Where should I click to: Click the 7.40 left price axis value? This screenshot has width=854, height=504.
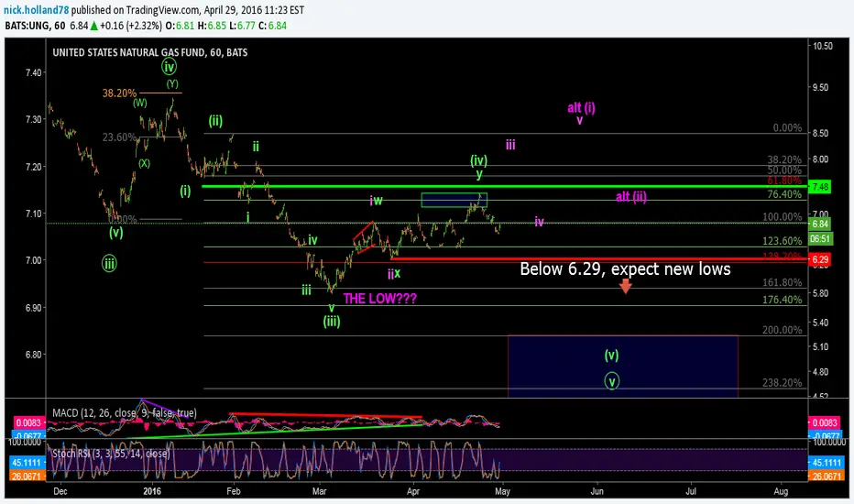[x=33, y=72]
